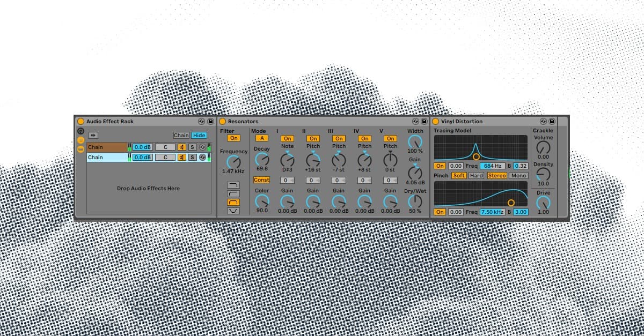Click the 684 Hz Tracing frequency field
Screen dimensions: 644x336
coord(492,166)
